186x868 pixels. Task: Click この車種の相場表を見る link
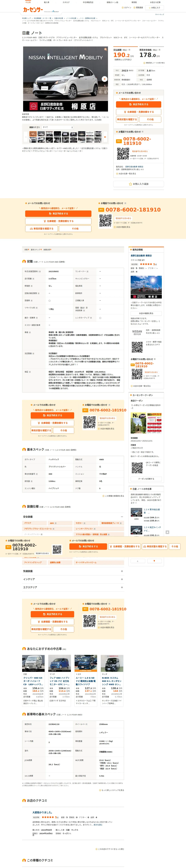tap(113, 496)
